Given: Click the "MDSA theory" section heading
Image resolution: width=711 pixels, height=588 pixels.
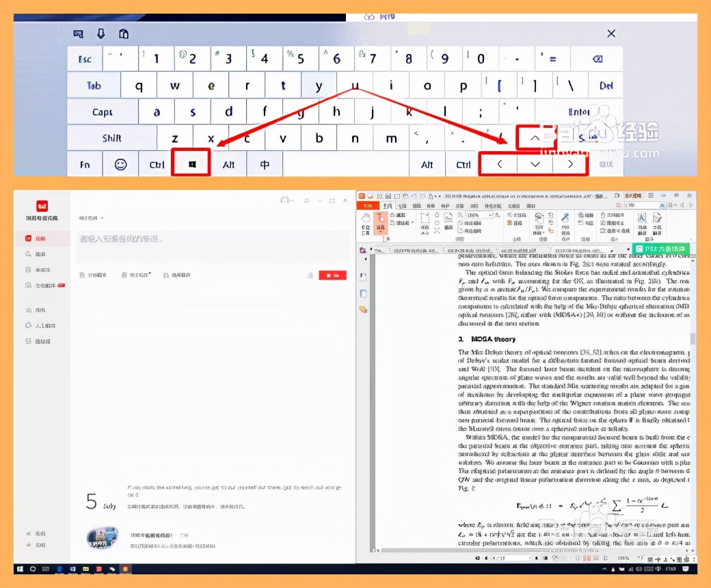Looking at the screenshot, I should click(x=493, y=338).
